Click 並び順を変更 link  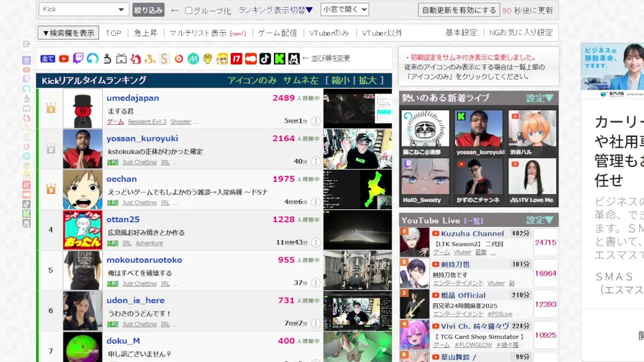tap(331, 58)
